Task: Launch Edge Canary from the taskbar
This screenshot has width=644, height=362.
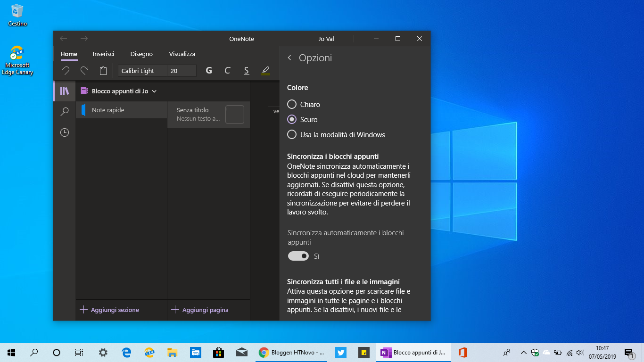Action: 149,353
